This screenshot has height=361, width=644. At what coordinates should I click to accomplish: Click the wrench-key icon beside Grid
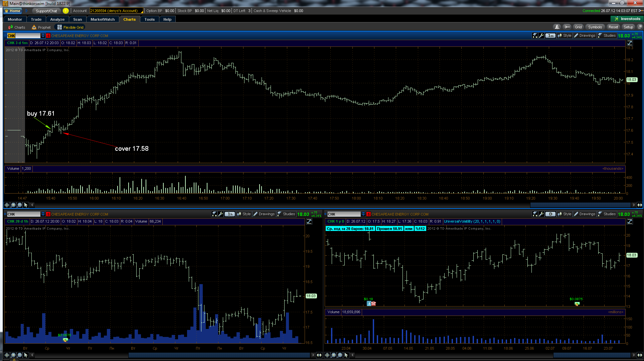pyautogui.click(x=567, y=27)
